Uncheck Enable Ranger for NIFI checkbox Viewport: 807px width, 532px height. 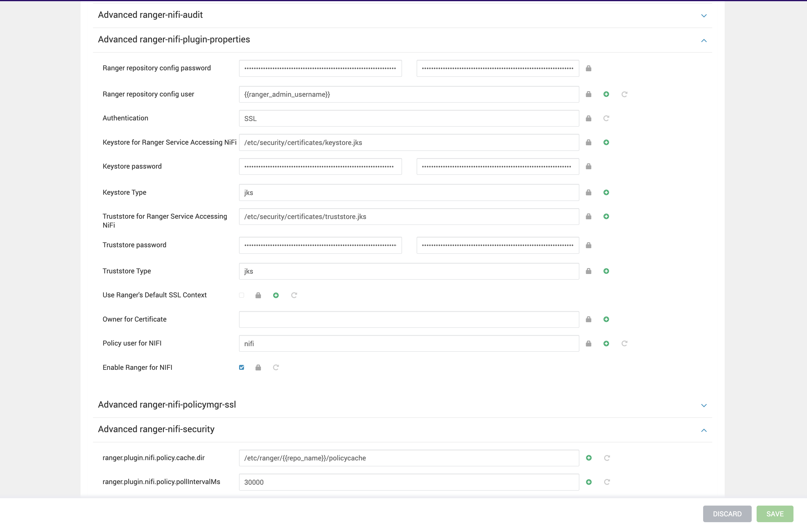(x=241, y=367)
